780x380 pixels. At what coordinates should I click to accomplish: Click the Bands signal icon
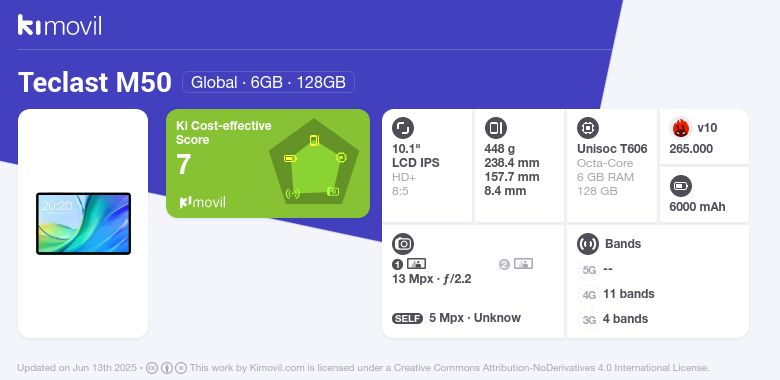(x=588, y=244)
